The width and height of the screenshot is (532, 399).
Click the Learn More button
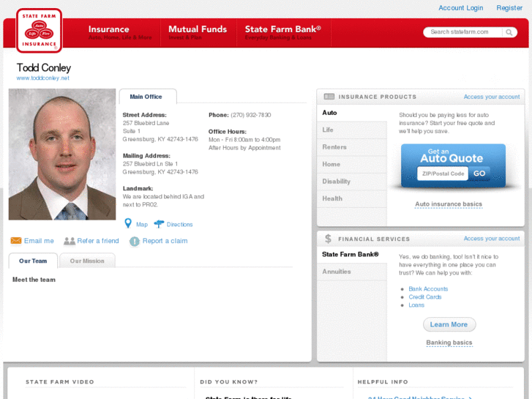click(x=449, y=324)
